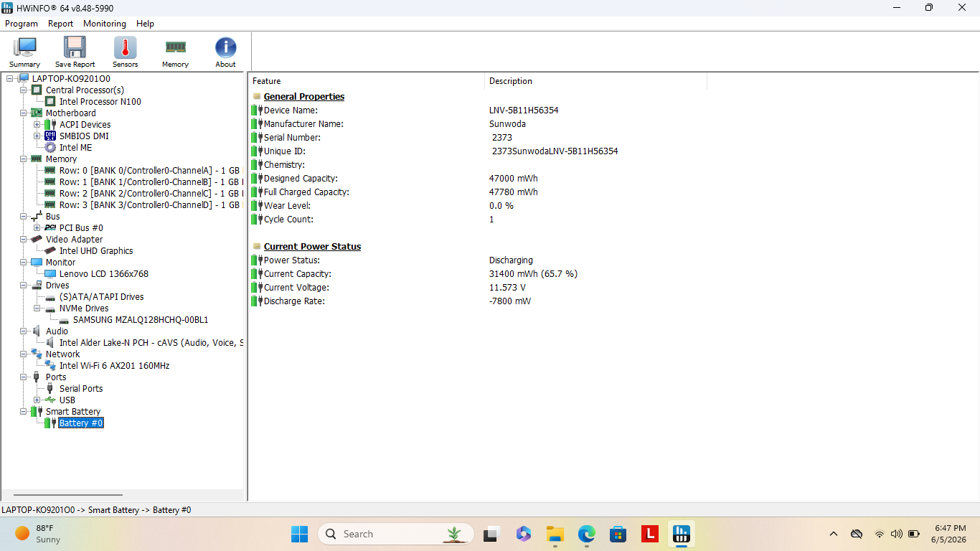Click the Feature column header
The width and height of the screenshot is (980, 551).
tap(367, 81)
